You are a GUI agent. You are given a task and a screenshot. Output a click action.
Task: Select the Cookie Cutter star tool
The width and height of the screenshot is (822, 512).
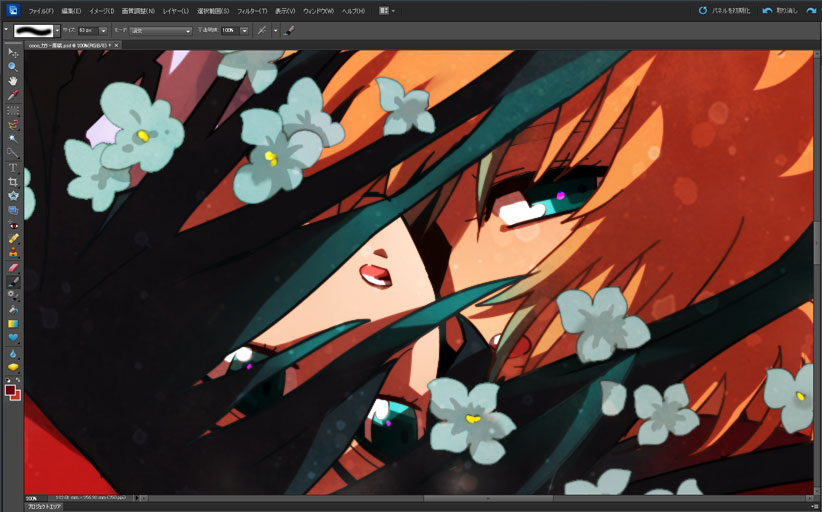(13, 196)
